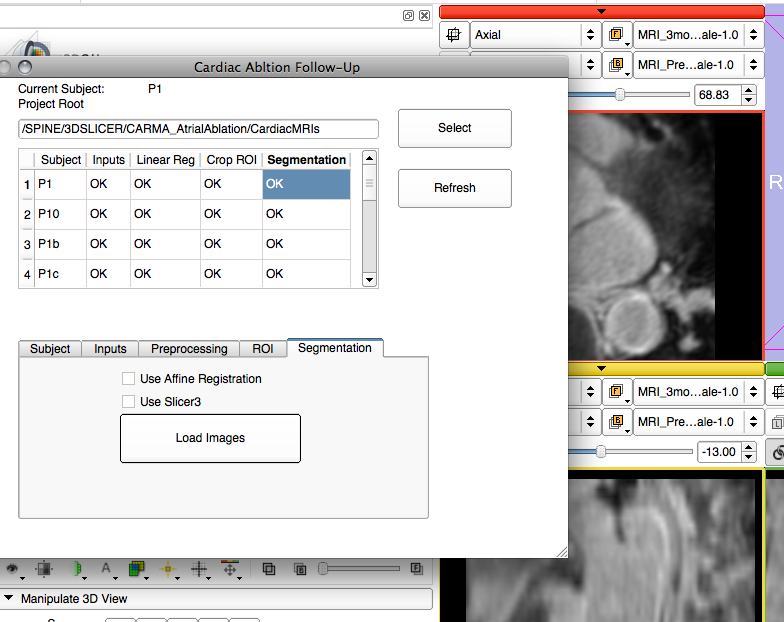
Task: Click the Refresh button
Action: tap(454, 188)
